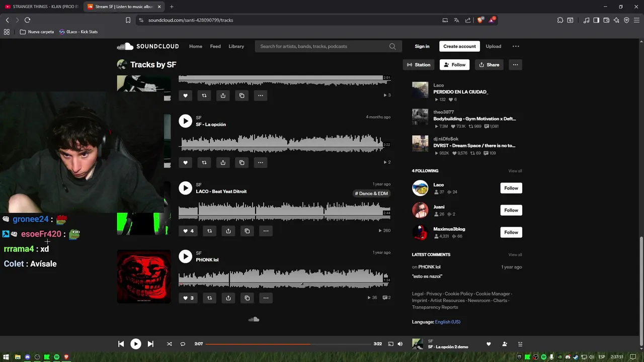Open PERDIDO EN LA CIUDAD_ track

pos(461,92)
